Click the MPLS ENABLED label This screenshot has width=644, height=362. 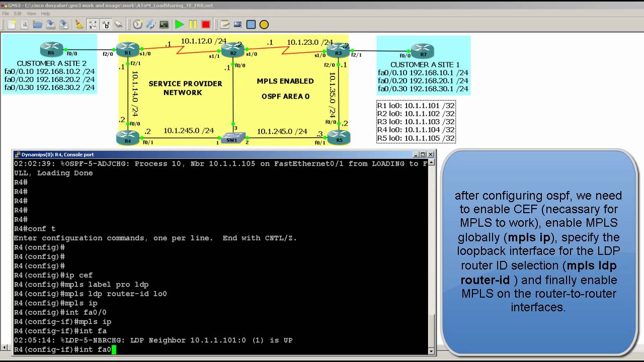[285, 81]
